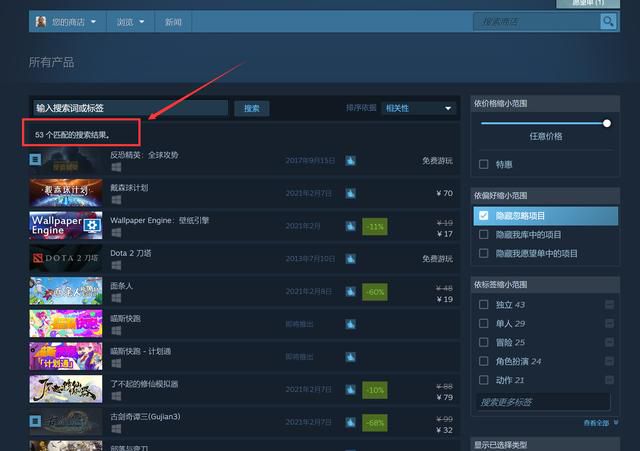The height and width of the screenshot is (451, 640).
Task: Click the -60% discount badge
Action: point(375,291)
